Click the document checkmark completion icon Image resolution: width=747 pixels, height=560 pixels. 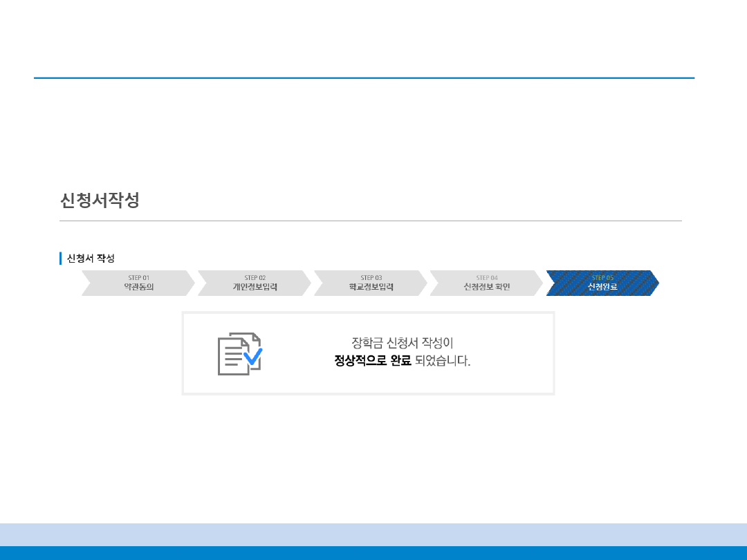pyautogui.click(x=239, y=354)
